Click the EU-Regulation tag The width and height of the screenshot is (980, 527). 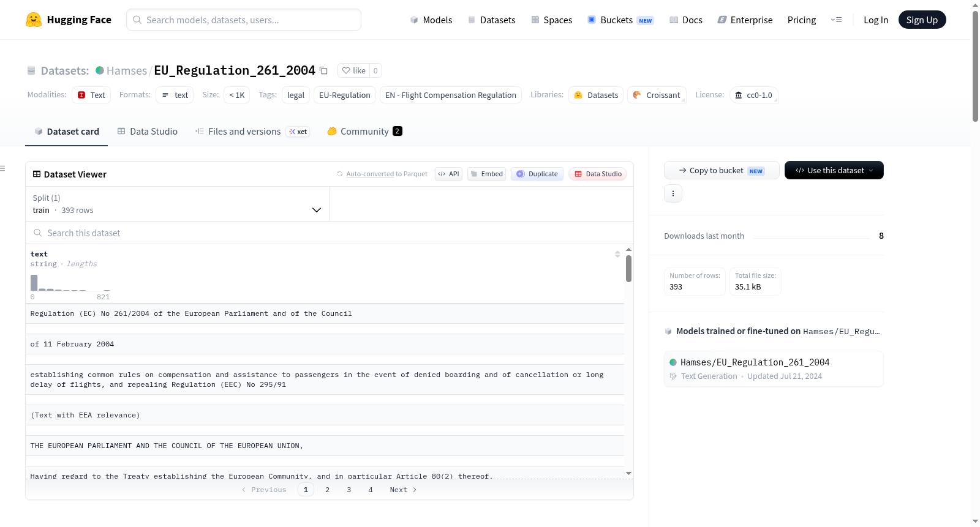point(345,95)
